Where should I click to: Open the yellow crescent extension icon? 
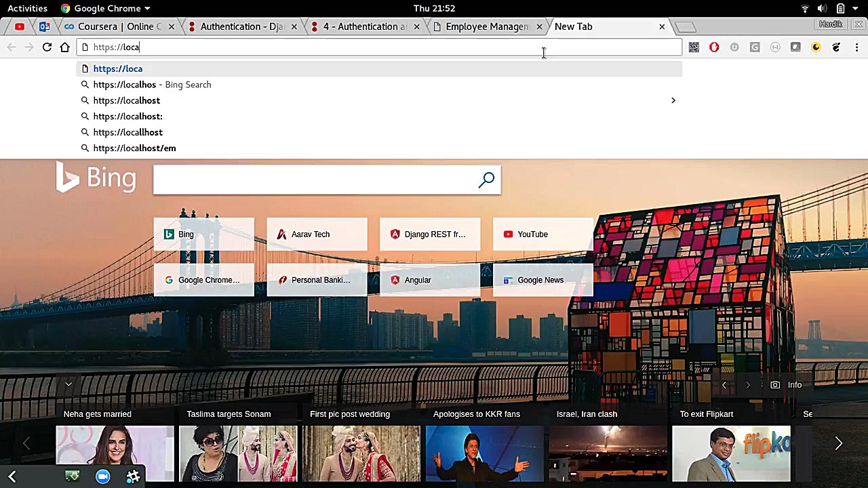click(816, 47)
